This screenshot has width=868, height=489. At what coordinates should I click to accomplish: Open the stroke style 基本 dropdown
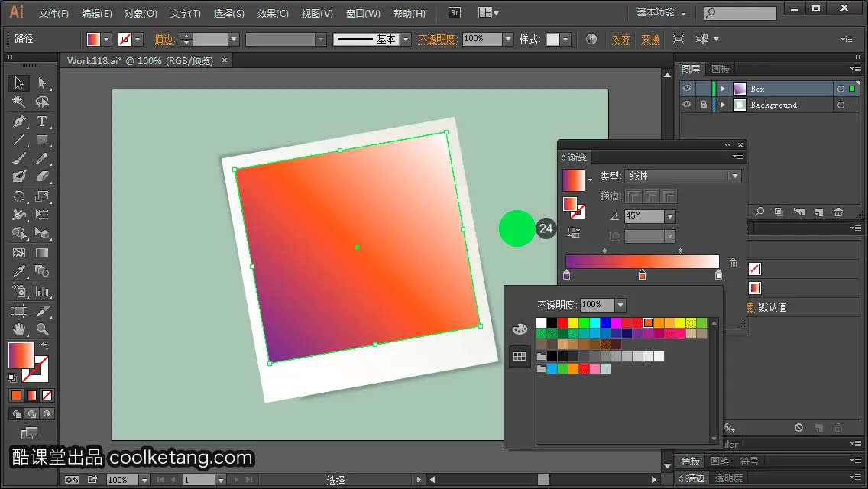pos(406,39)
